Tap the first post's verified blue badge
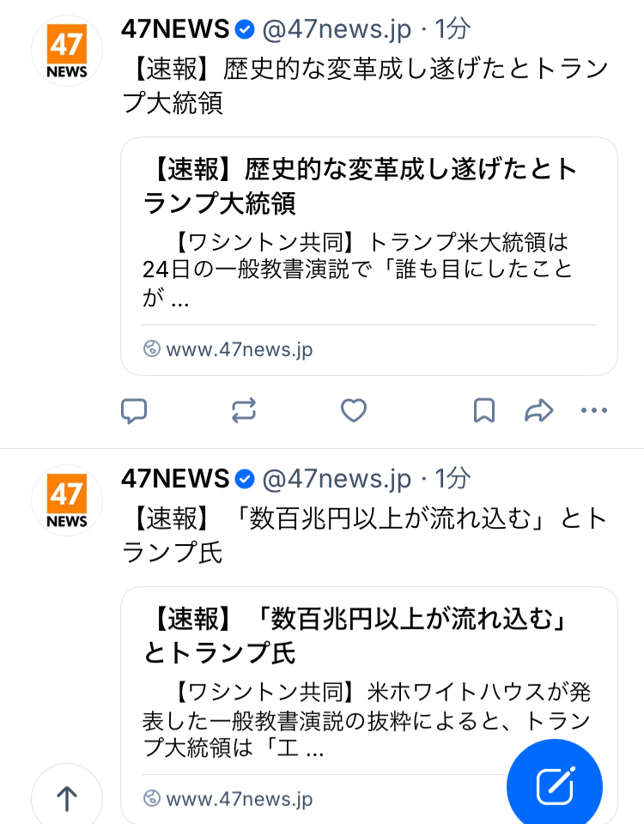This screenshot has height=824, width=644. tap(245, 29)
